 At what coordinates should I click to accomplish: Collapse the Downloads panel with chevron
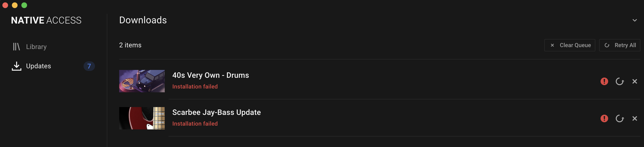(x=635, y=20)
